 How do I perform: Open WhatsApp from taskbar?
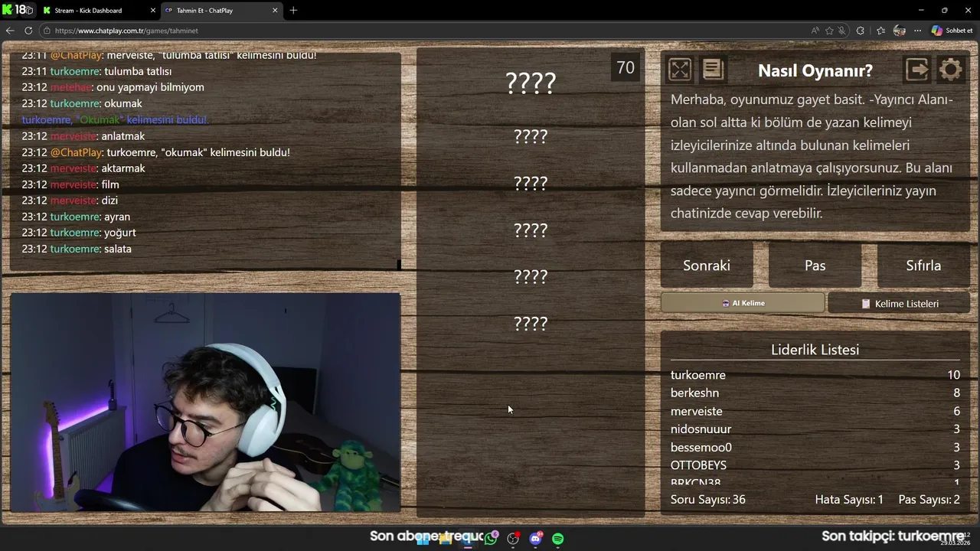(491, 539)
